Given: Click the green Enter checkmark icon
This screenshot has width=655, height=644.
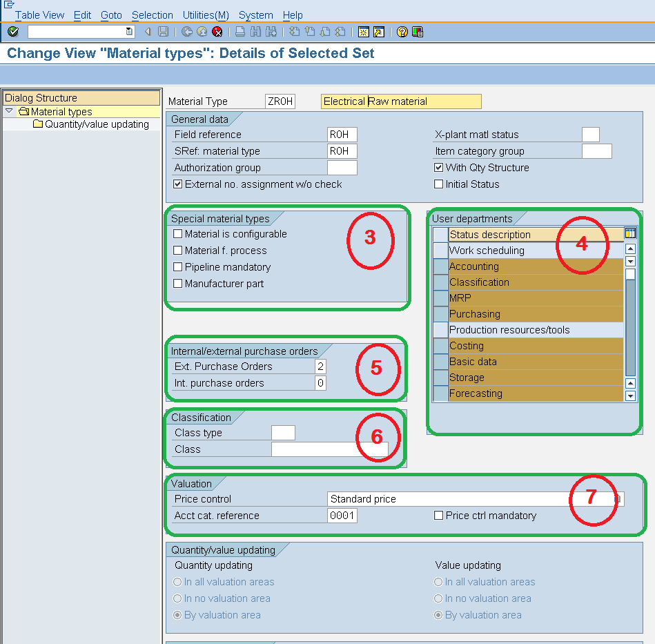Looking at the screenshot, I should point(13,32).
